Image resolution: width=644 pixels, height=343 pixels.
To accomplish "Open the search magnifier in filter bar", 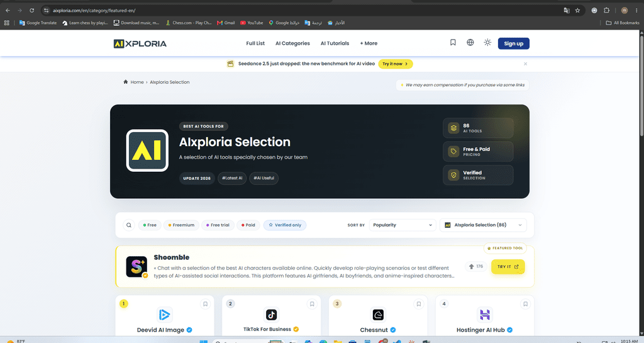I will pos(129,225).
